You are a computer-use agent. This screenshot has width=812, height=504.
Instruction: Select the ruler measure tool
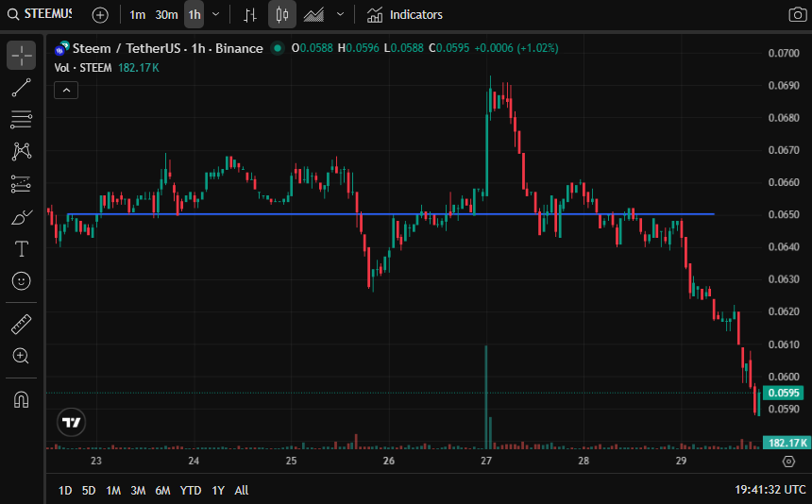(21, 325)
